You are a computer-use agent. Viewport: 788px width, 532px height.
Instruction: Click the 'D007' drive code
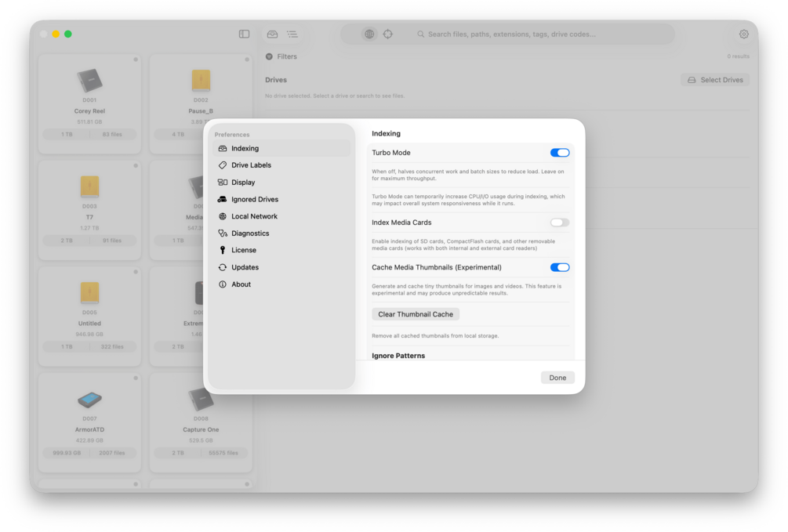[89, 419]
